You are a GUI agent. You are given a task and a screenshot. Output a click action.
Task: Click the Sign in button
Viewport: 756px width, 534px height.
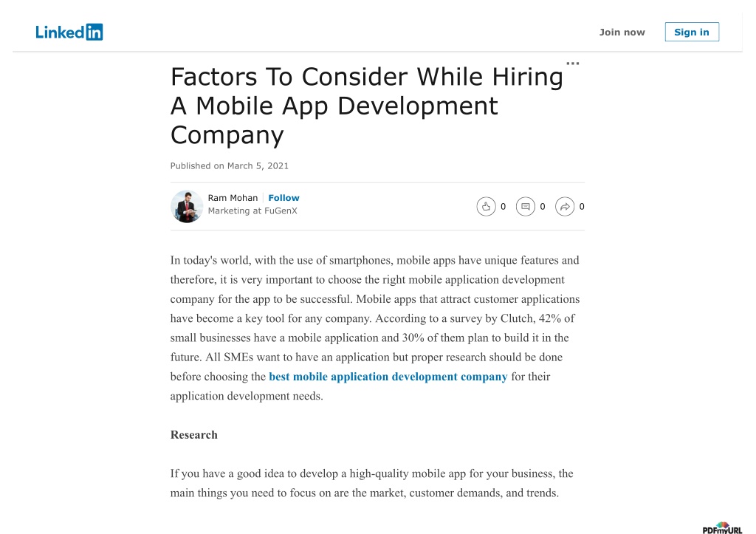click(692, 32)
